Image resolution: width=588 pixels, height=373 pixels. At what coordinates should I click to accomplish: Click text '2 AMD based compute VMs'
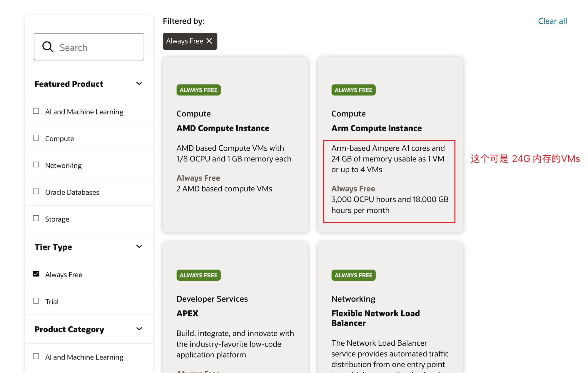tap(224, 189)
